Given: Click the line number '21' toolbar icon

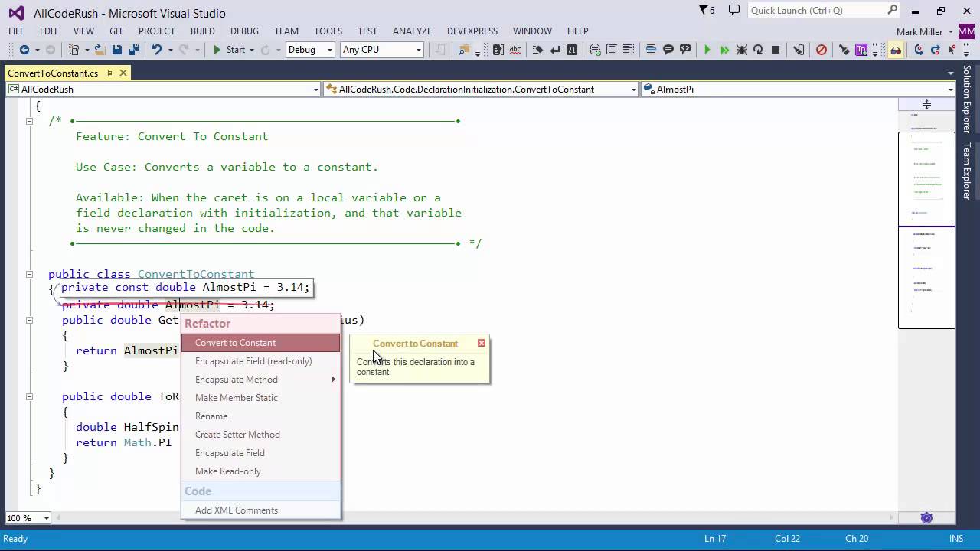Looking at the screenshot, I should pos(571,50).
